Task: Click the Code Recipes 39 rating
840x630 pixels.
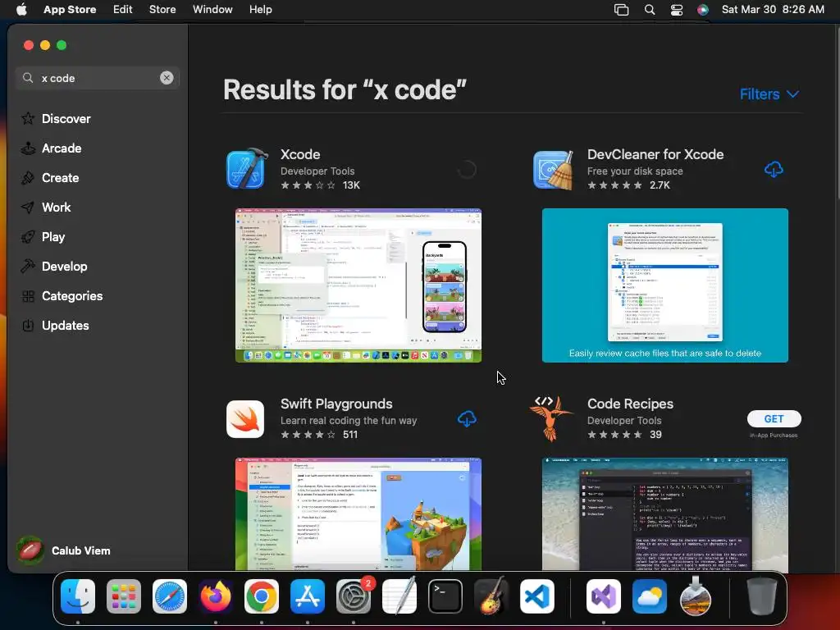Action: click(624, 435)
